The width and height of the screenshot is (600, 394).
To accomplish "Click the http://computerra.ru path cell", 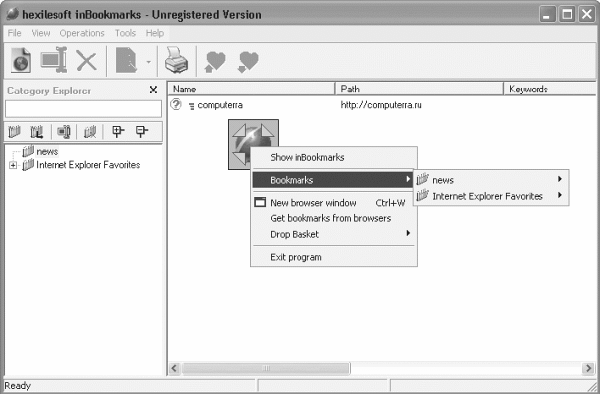I will [381, 105].
